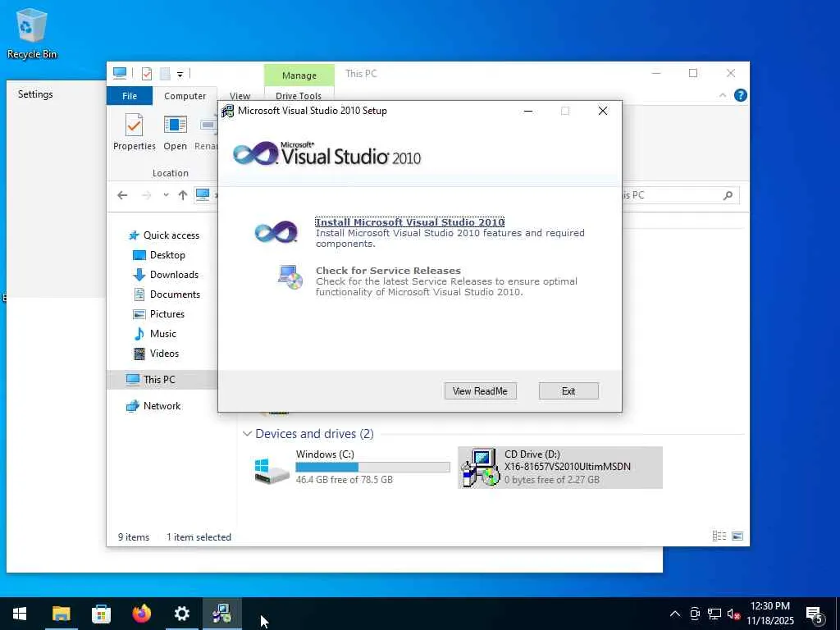The width and height of the screenshot is (840, 630).
Task: Switch to the Computer ribbon tab
Action: click(185, 96)
